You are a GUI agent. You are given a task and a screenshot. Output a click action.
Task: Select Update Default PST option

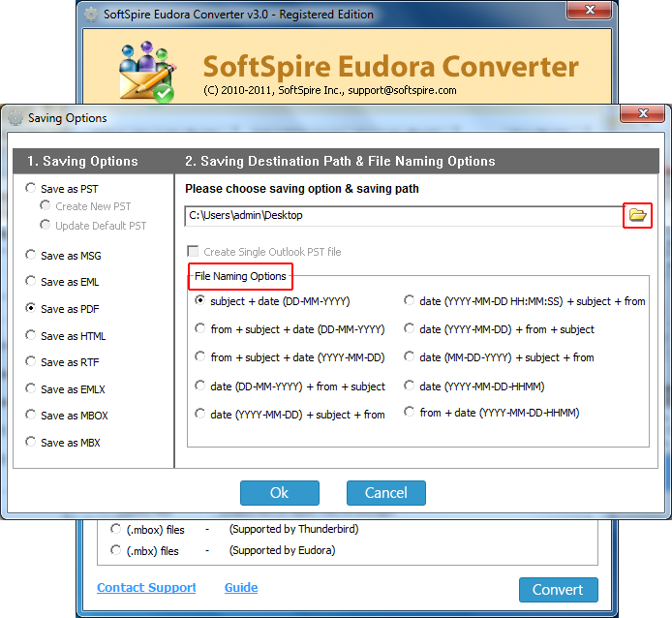[45, 225]
